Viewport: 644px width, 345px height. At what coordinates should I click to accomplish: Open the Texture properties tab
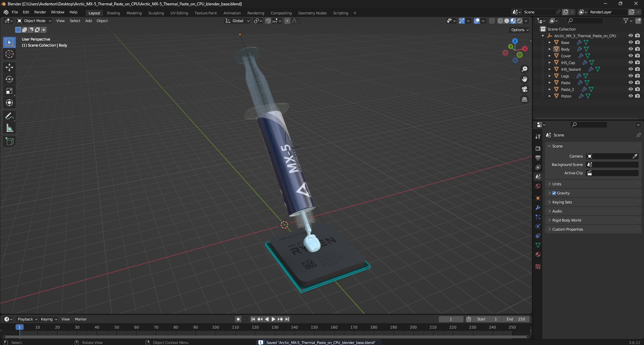tap(538, 267)
